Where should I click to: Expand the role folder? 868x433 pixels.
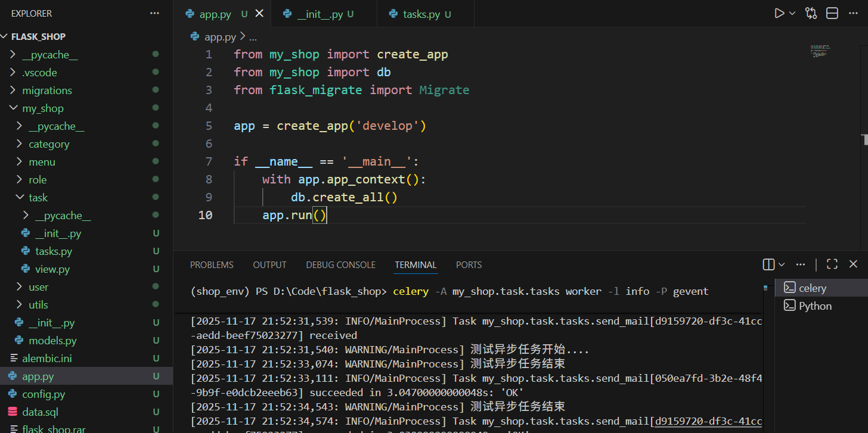(x=86, y=180)
